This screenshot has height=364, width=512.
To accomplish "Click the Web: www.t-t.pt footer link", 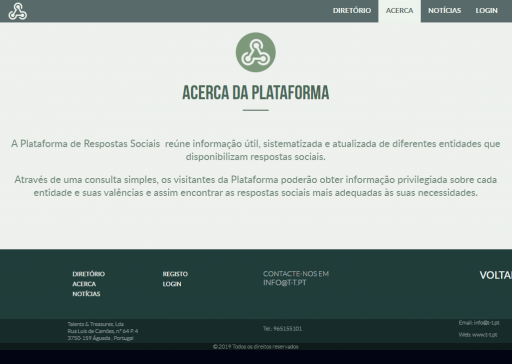I will 478,335.
